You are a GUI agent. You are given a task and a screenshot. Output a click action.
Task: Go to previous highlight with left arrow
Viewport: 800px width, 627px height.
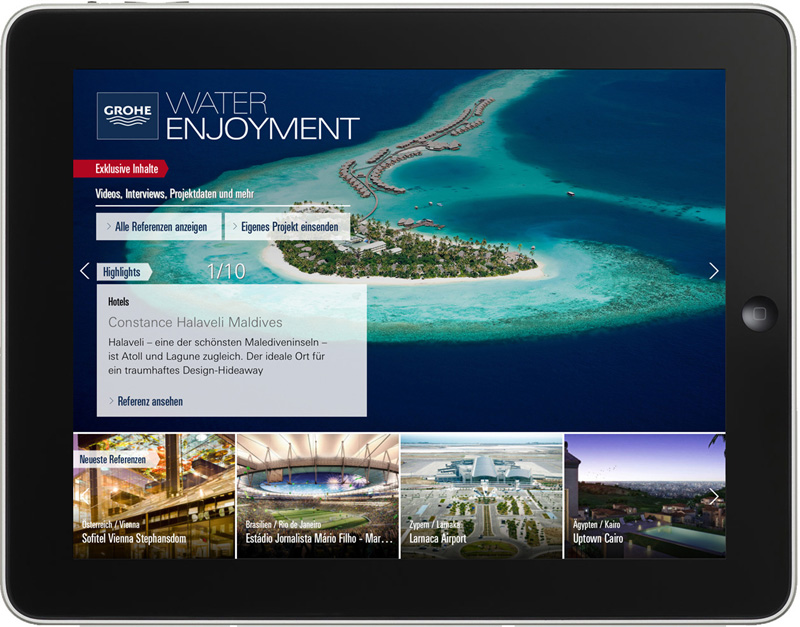pos(84,271)
